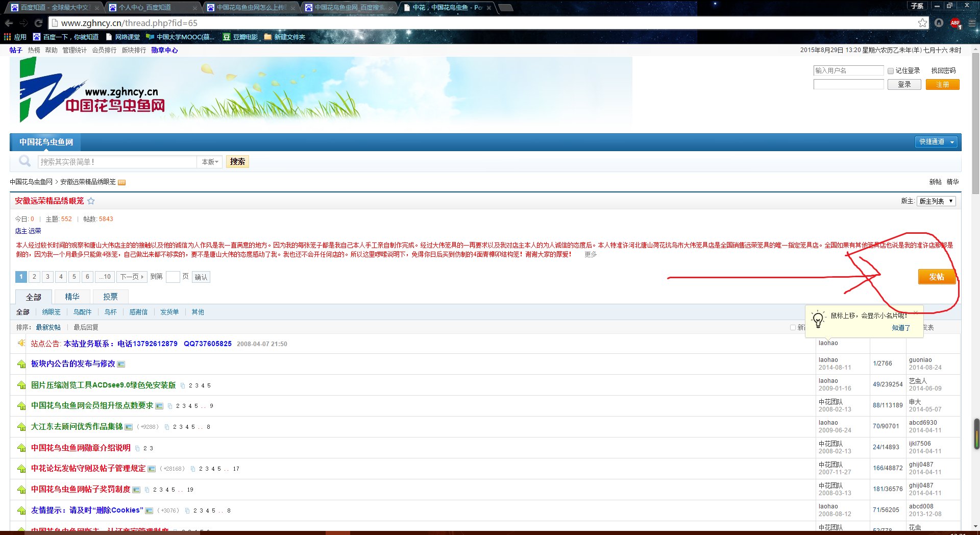Click the RSS feed icon in breadcrumb
The width and height of the screenshot is (980, 535).
click(x=121, y=182)
